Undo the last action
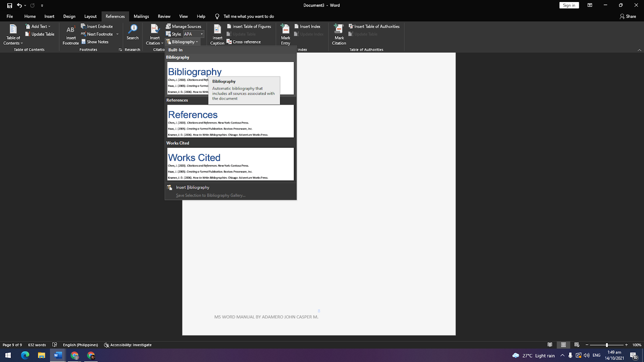This screenshot has width=644, height=362. (x=19, y=5)
